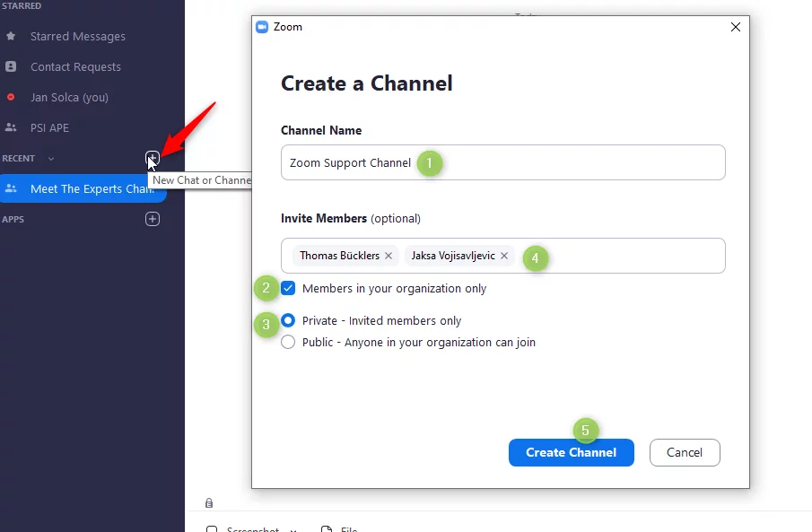Collapse the RECENT section chevron
812x532 pixels.
51,159
